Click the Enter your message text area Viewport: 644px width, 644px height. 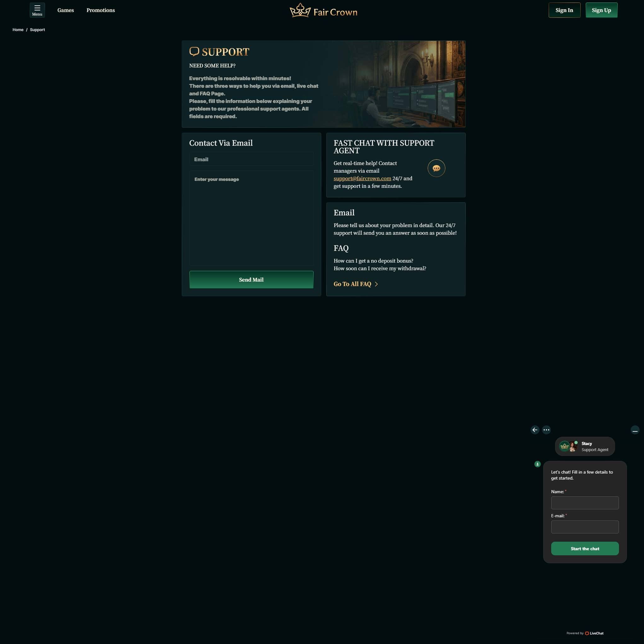251,218
